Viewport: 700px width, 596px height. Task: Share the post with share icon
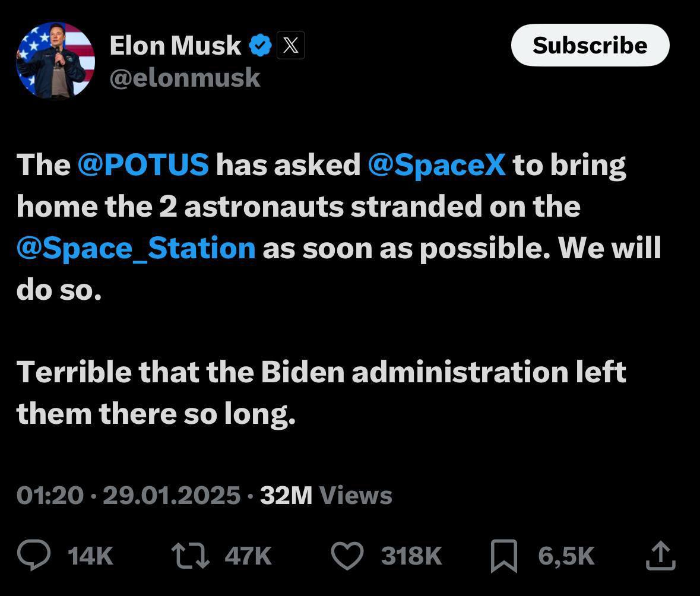coord(660,556)
